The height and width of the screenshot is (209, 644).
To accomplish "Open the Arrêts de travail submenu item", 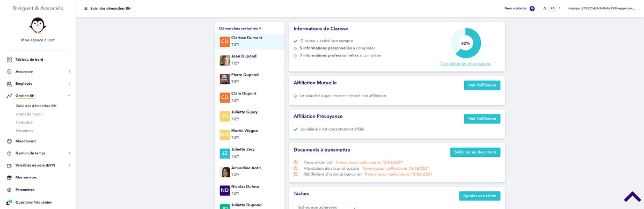I will pos(29,114).
